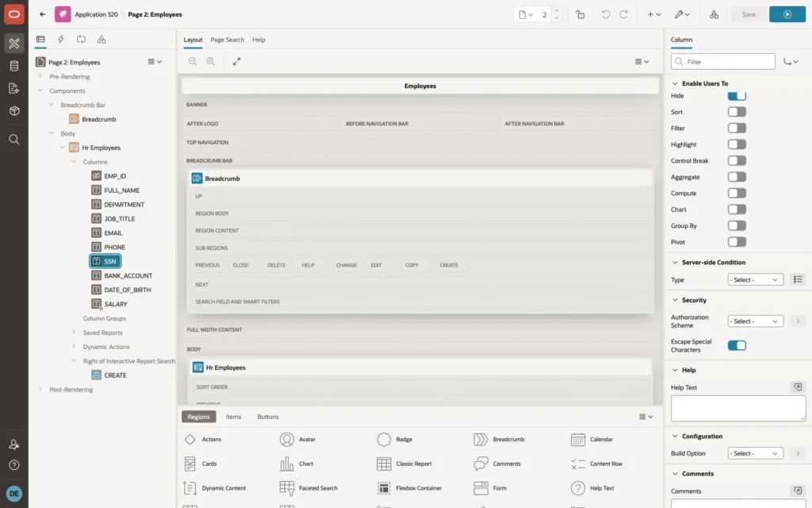Increment page number with up stepper
Image resolution: width=812 pixels, height=508 pixels.
557,10
